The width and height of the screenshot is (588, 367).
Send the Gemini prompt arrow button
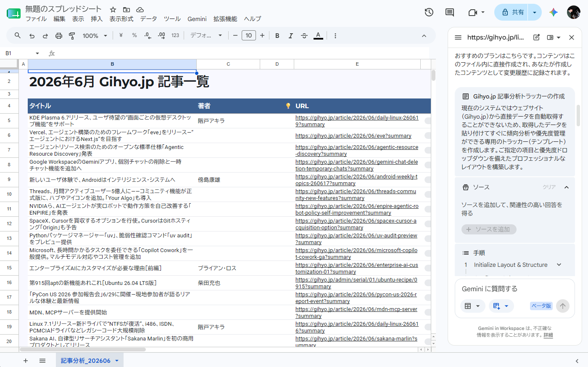(x=563, y=306)
